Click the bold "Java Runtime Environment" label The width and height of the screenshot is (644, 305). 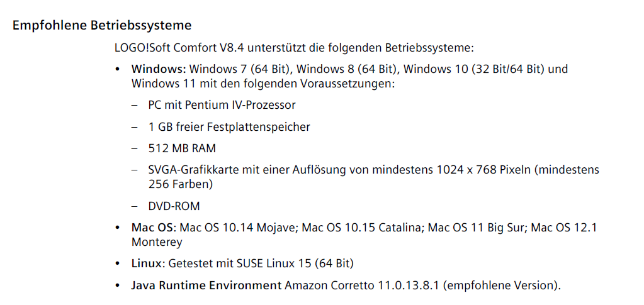click(x=206, y=286)
